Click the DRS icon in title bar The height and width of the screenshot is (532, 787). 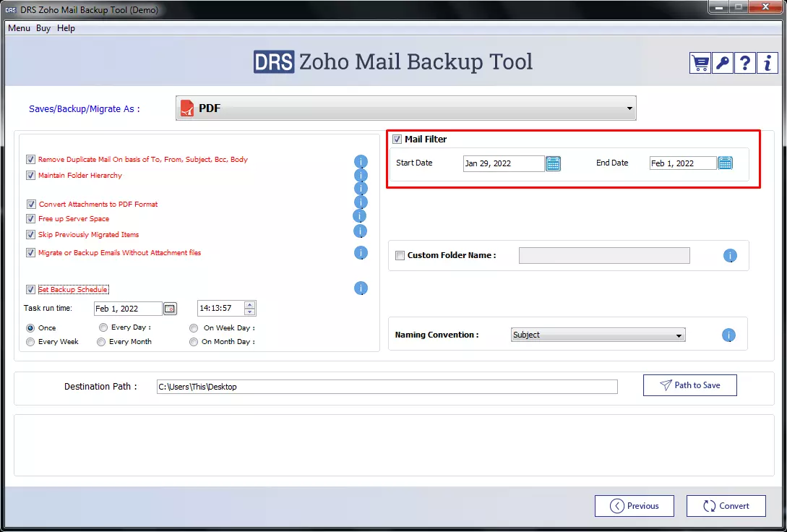click(11, 10)
